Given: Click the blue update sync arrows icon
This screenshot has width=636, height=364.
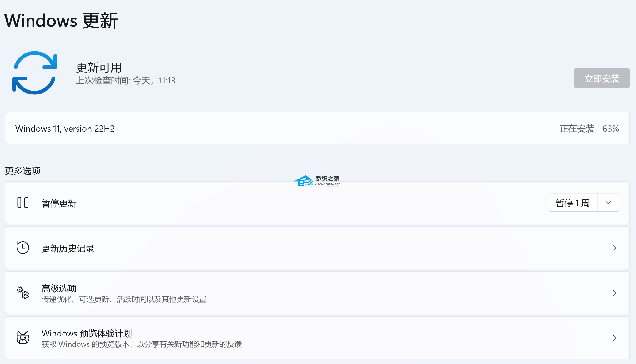Looking at the screenshot, I should coord(35,73).
